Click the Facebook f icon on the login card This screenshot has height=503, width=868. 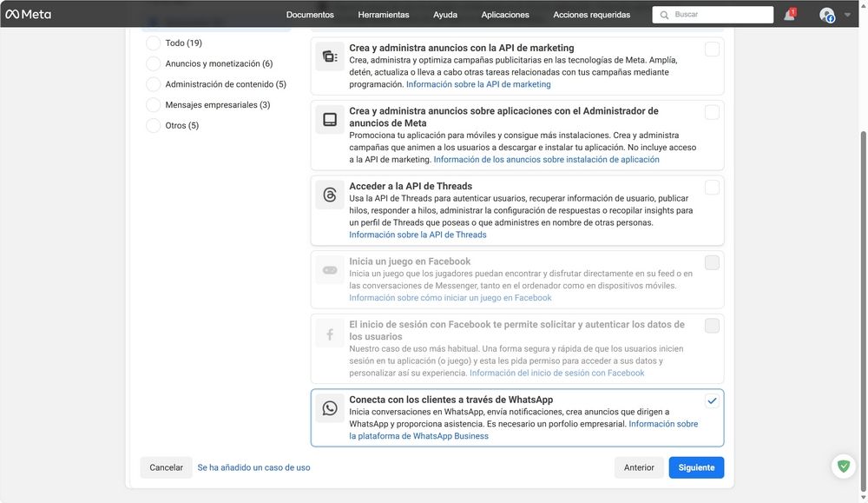pyautogui.click(x=330, y=331)
